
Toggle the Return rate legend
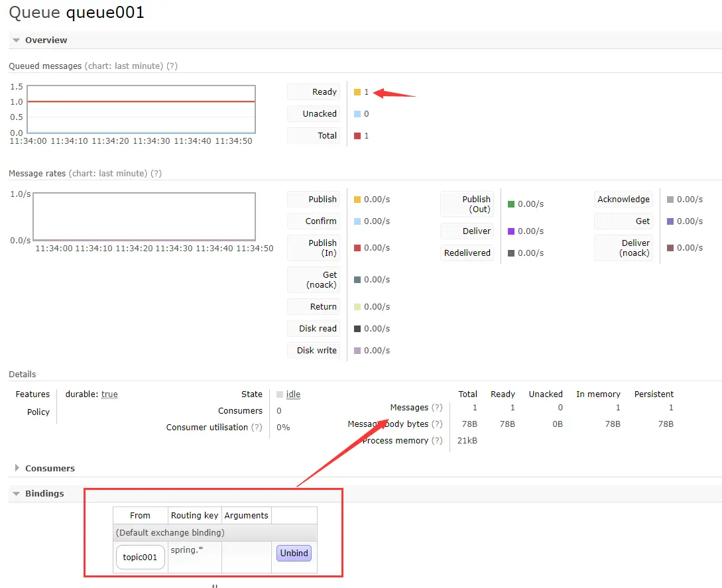(314, 307)
